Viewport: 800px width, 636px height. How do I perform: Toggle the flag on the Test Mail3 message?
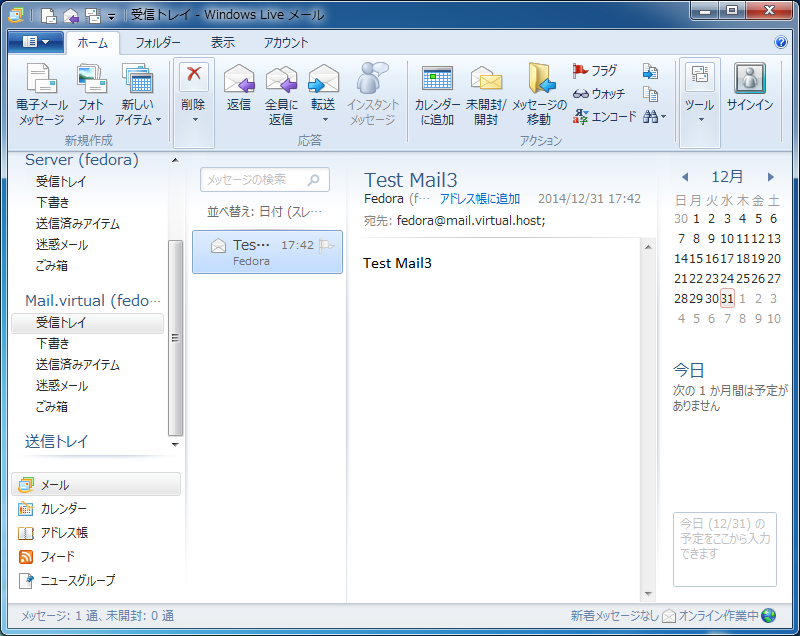(326, 246)
